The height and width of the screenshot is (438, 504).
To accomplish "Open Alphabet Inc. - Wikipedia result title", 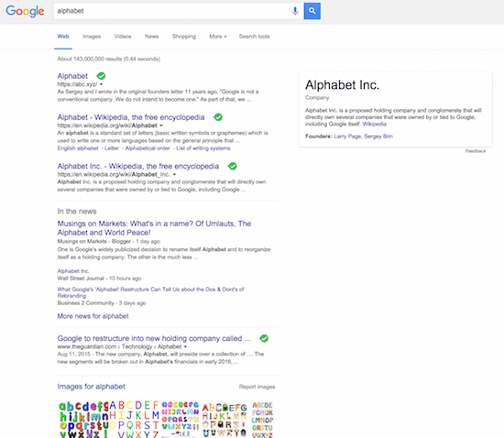I will [x=138, y=166].
